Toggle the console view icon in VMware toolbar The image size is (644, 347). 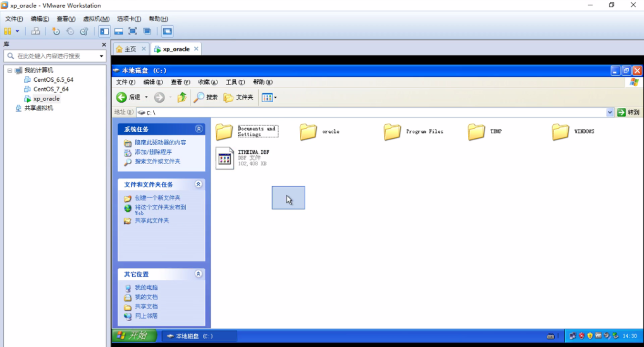167,32
